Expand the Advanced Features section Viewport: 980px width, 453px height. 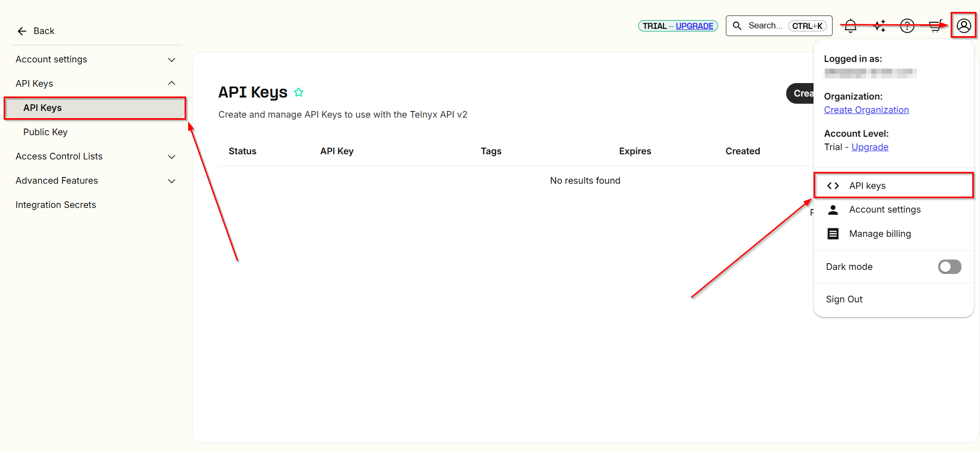[172, 181]
